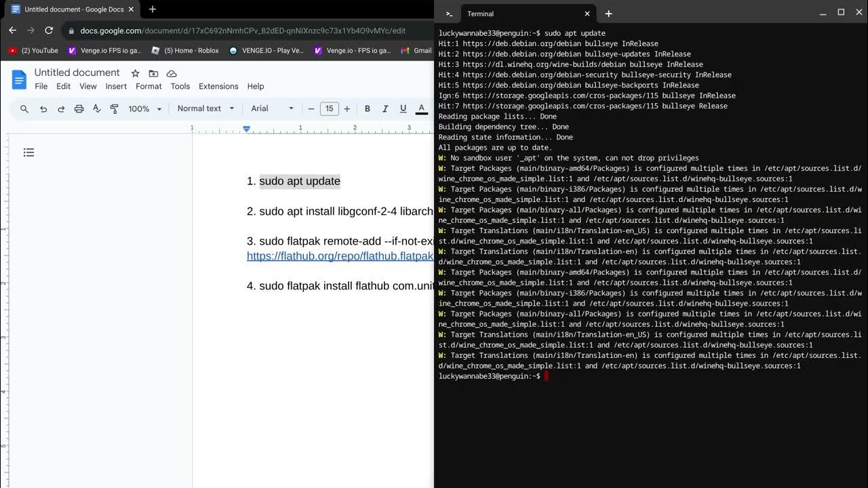Image resolution: width=868 pixels, height=488 pixels.
Task: Open the File menu
Action: [x=41, y=86]
